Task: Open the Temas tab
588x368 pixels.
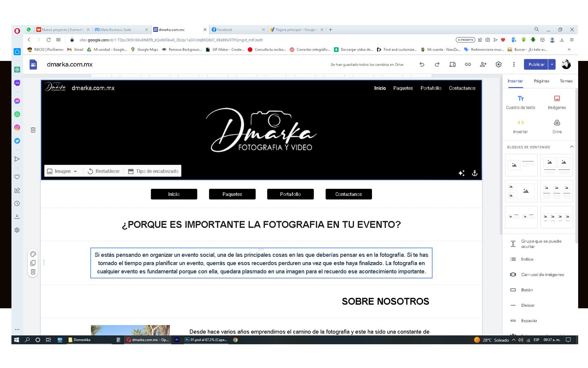Action: pos(566,81)
